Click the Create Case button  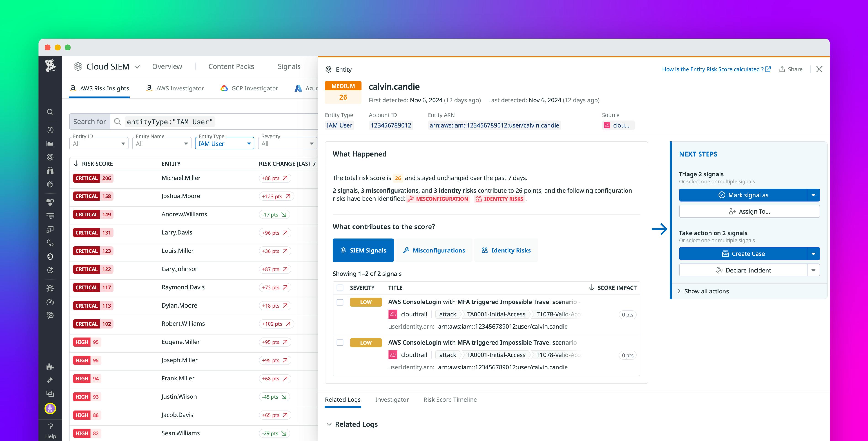[x=743, y=254]
